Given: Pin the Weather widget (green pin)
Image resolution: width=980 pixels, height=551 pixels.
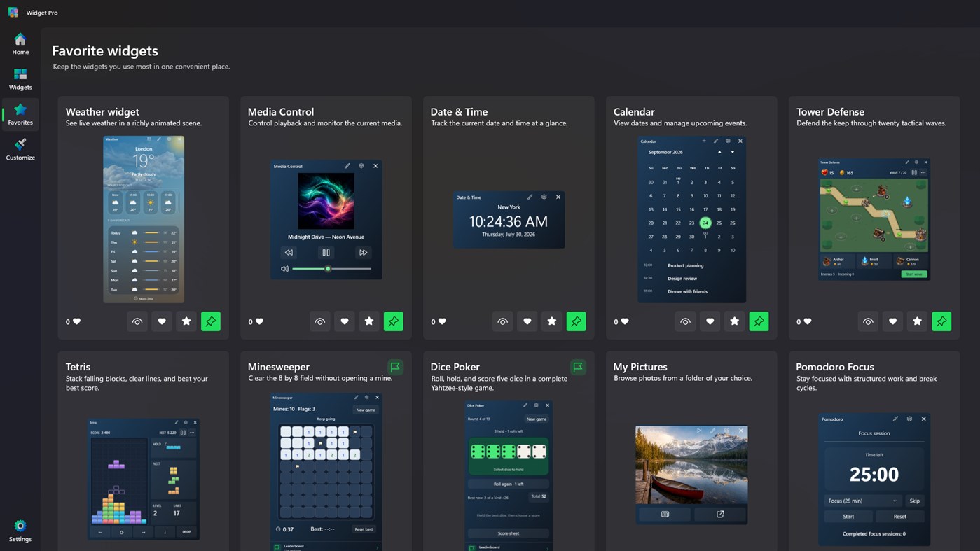Looking at the screenshot, I should pyautogui.click(x=211, y=321).
